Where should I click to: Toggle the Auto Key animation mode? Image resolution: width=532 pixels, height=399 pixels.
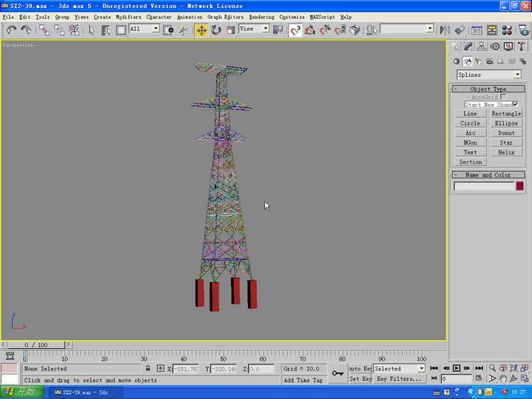click(360, 369)
